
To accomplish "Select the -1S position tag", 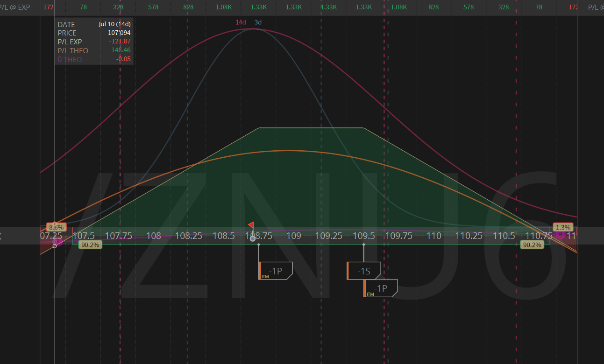I will click(363, 271).
